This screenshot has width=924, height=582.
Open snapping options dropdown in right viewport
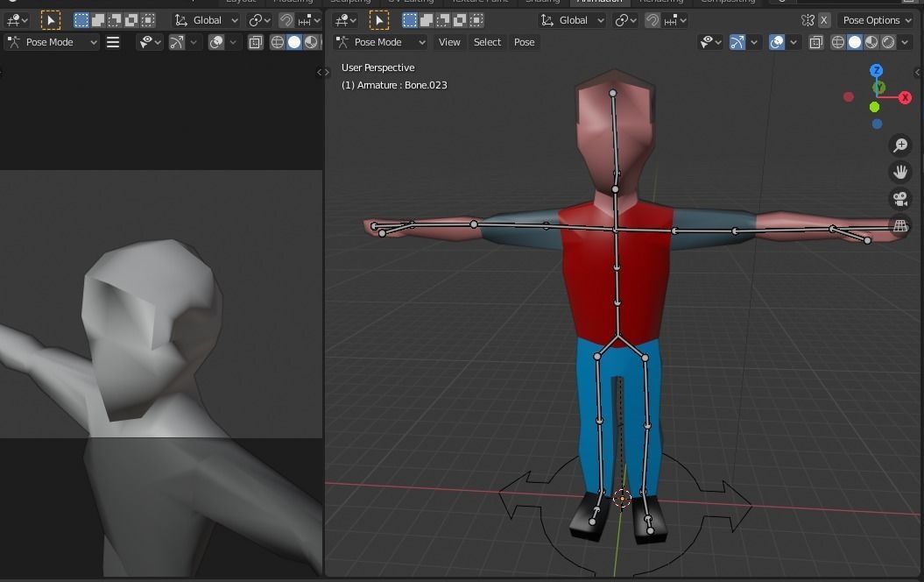675,21
